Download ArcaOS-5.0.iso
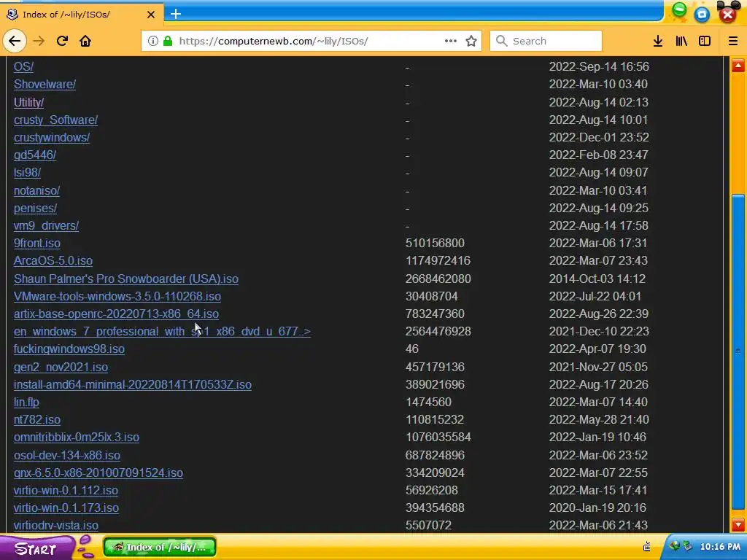 (53, 261)
